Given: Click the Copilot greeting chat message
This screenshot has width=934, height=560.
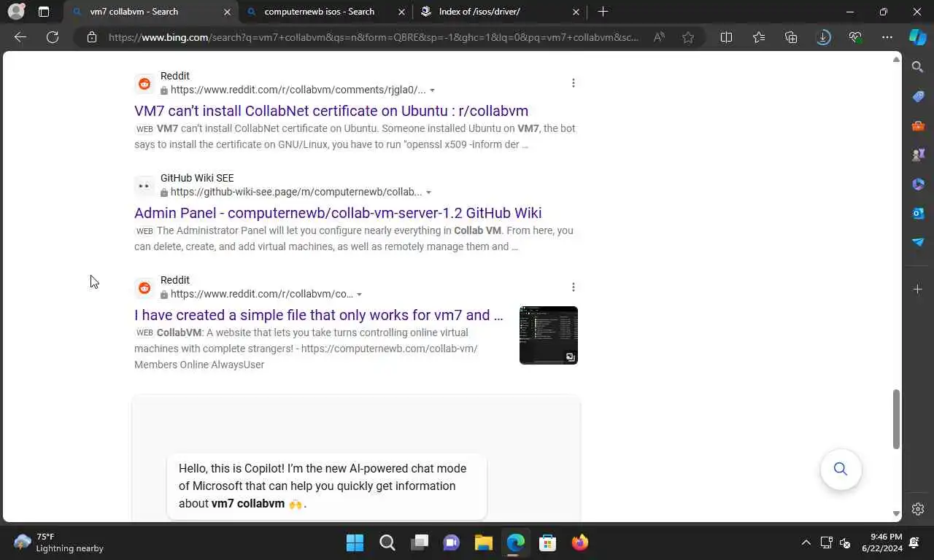Looking at the screenshot, I should click(327, 486).
